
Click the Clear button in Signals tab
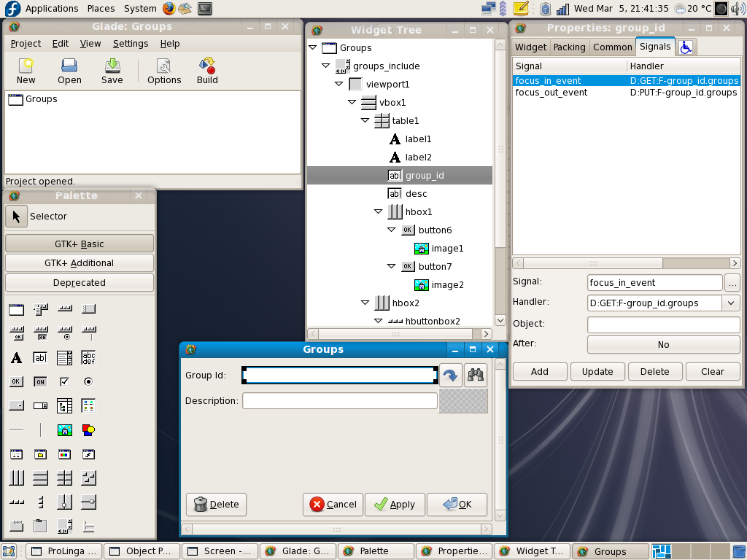pos(713,371)
